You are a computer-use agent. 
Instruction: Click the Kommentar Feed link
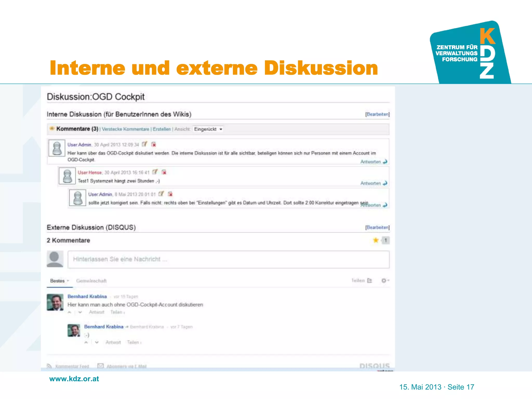click(72, 366)
